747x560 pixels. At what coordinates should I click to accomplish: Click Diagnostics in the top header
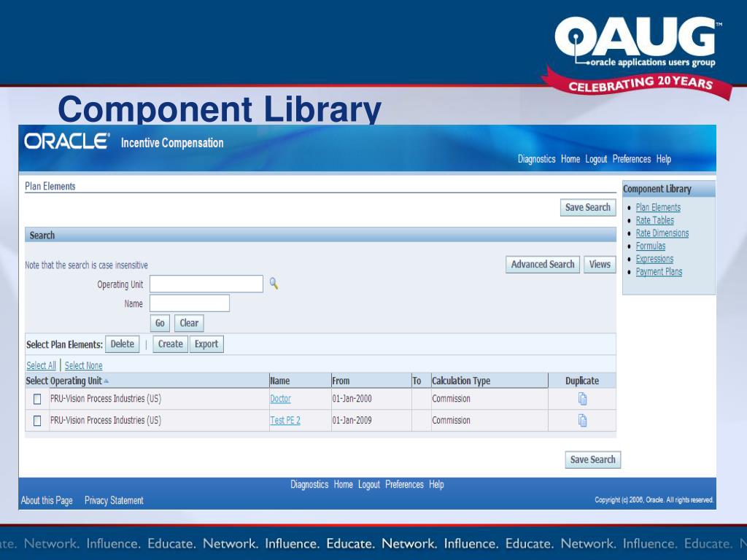pyautogui.click(x=536, y=159)
